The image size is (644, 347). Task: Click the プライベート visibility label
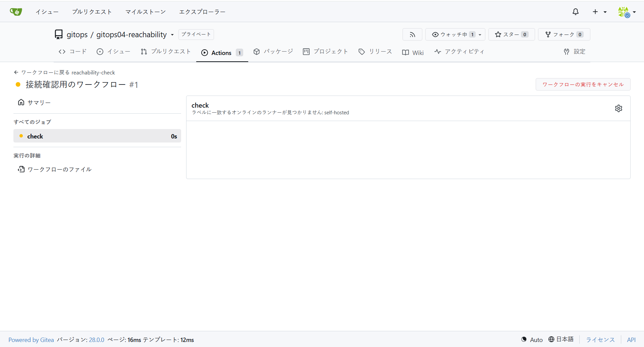click(196, 34)
